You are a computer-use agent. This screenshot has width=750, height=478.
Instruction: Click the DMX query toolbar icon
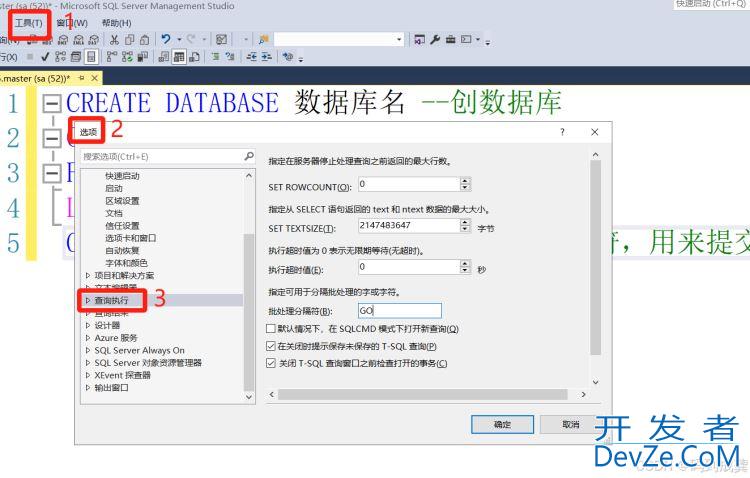[63, 40]
